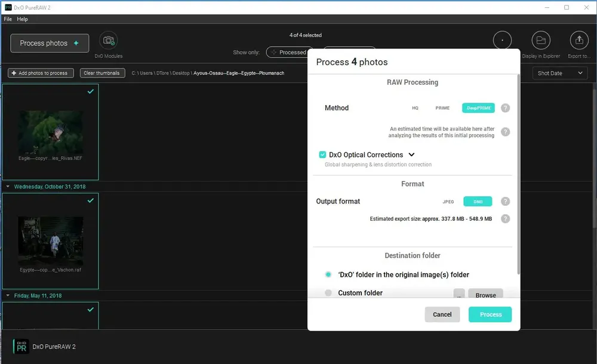Select the Egypte raf thumbnail
Screen dimensions: 597x364
point(51,241)
